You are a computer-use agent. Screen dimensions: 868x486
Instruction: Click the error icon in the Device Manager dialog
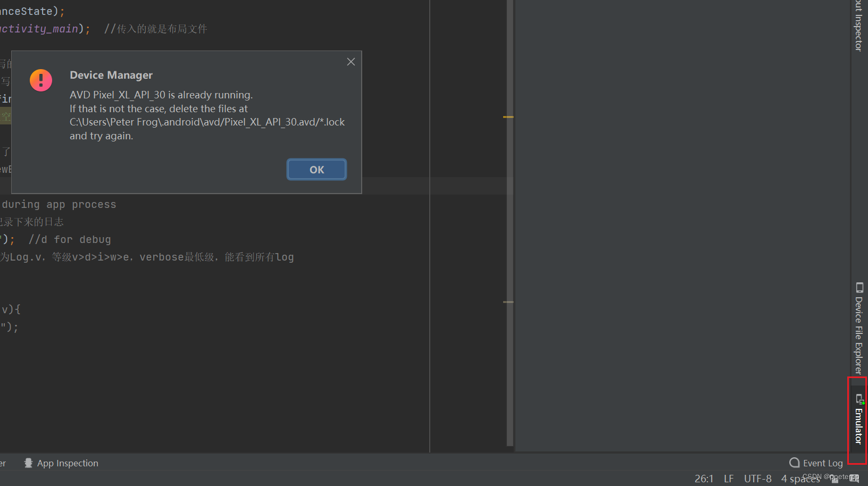[x=41, y=80]
